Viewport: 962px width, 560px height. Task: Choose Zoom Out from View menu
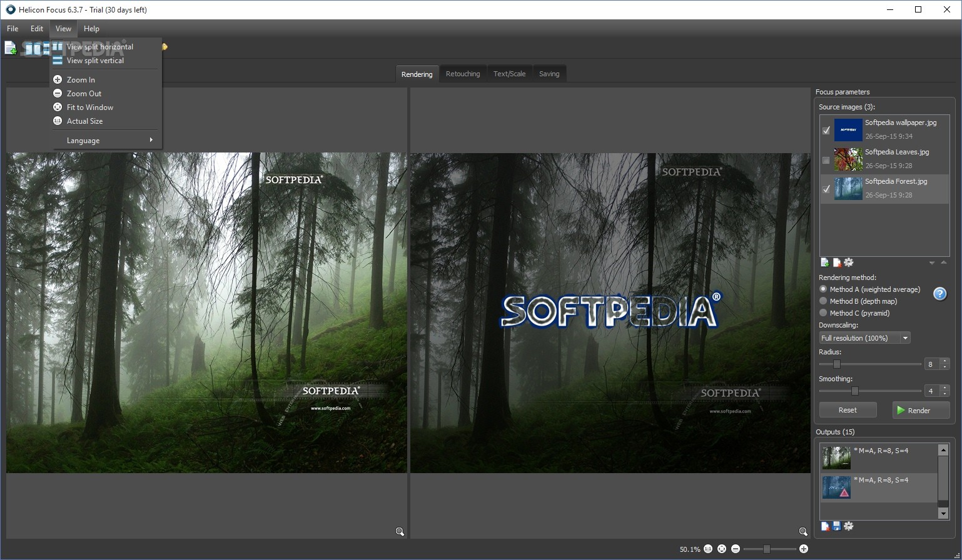[x=106, y=94]
